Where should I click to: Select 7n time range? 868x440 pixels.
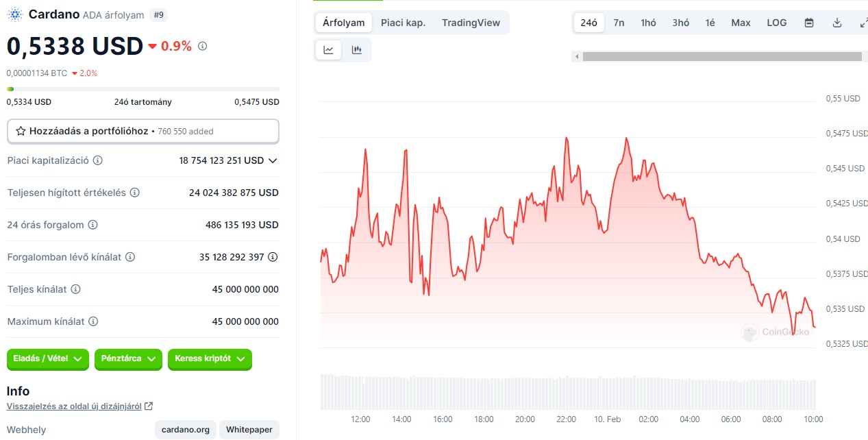pos(619,23)
